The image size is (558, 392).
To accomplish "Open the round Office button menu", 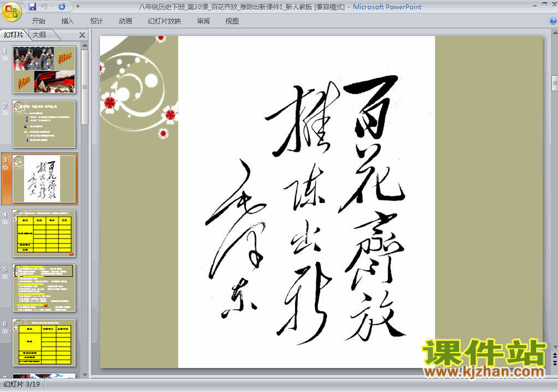I will click(x=11, y=11).
